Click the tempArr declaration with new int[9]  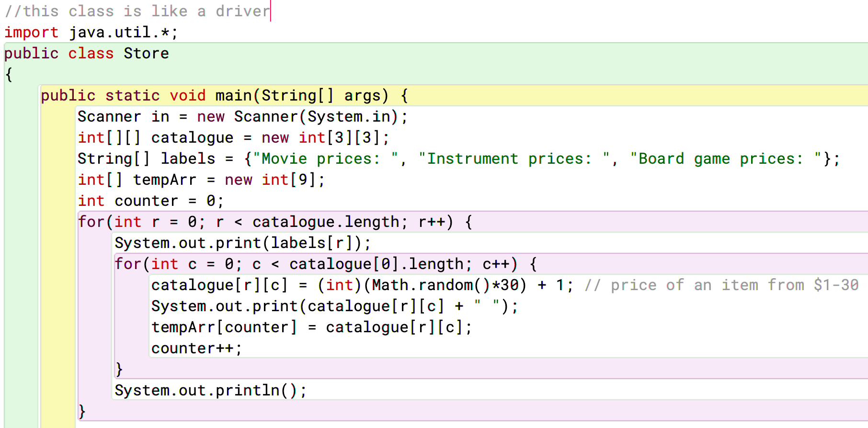pos(201,180)
